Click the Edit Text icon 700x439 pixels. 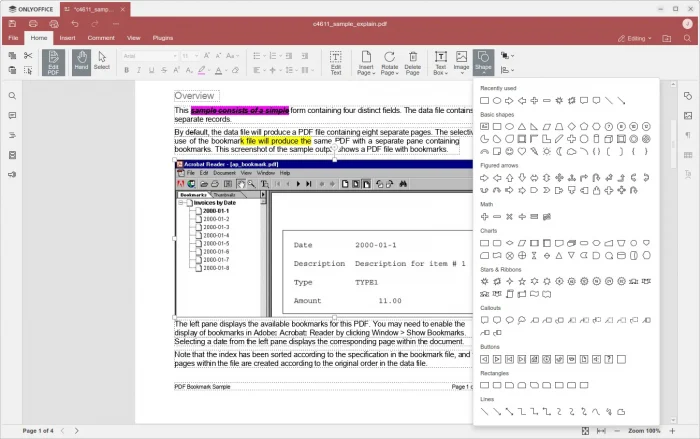click(x=336, y=62)
